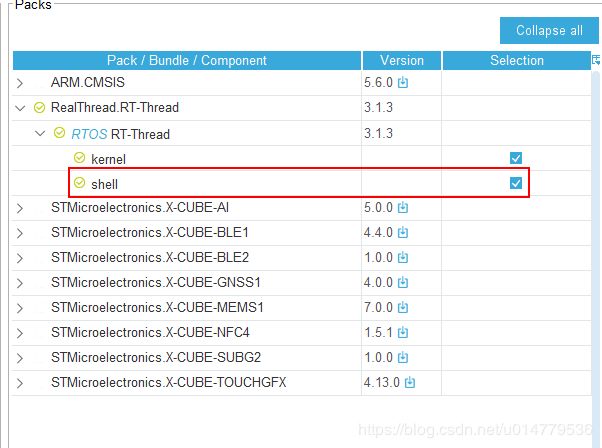Screen dimensions: 602x448
Task: Select the STMicroelectronics.X-CUBE-AI row text
Action: pos(140,208)
